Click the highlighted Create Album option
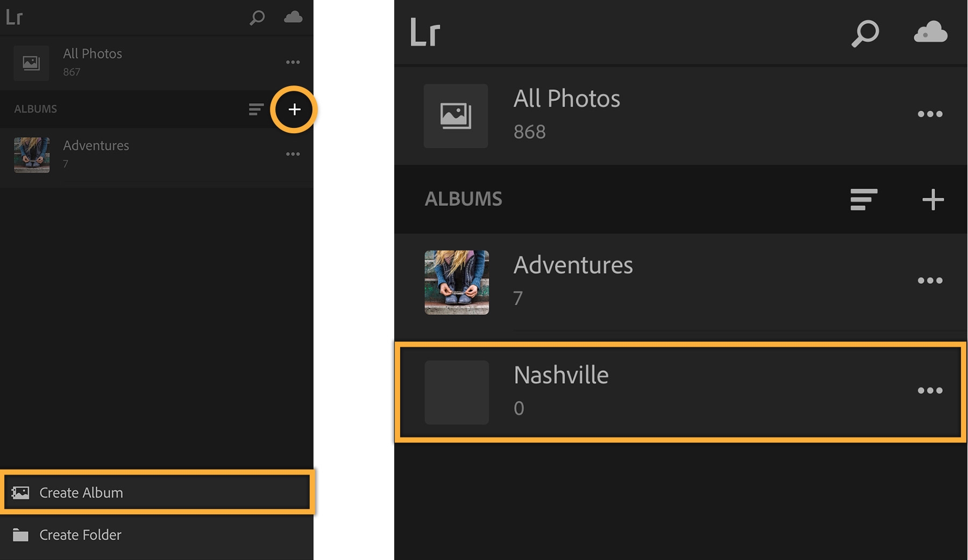The width and height of the screenshot is (968, 560). (81, 492)
